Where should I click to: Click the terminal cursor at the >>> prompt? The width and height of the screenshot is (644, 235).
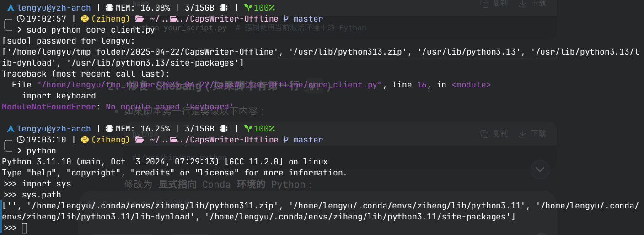[24, 228]
